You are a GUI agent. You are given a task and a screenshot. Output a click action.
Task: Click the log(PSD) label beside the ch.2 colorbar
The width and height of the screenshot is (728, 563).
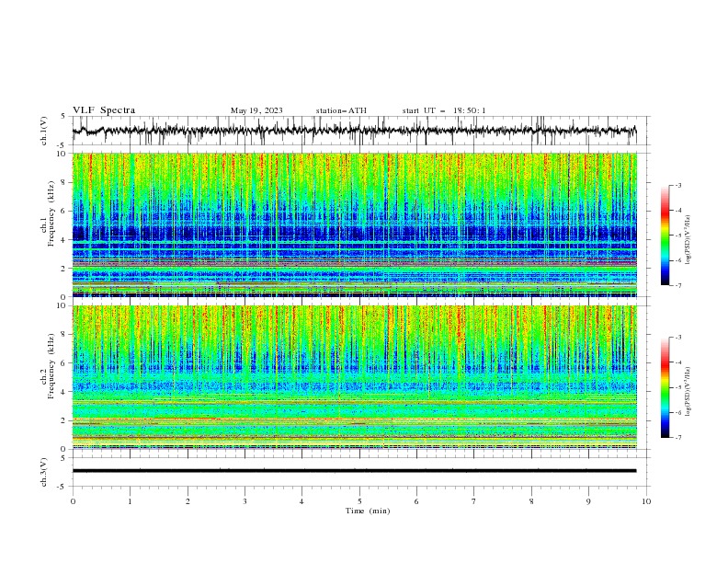(x=688, y=391)
